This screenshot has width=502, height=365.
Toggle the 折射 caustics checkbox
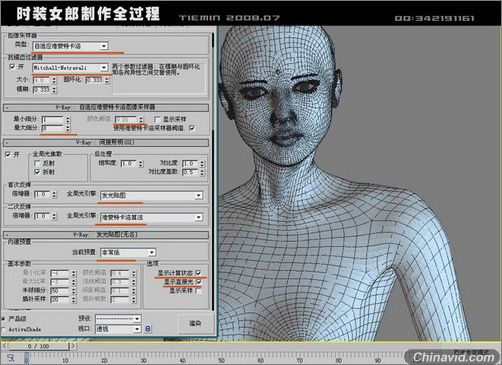pos(37,172)
